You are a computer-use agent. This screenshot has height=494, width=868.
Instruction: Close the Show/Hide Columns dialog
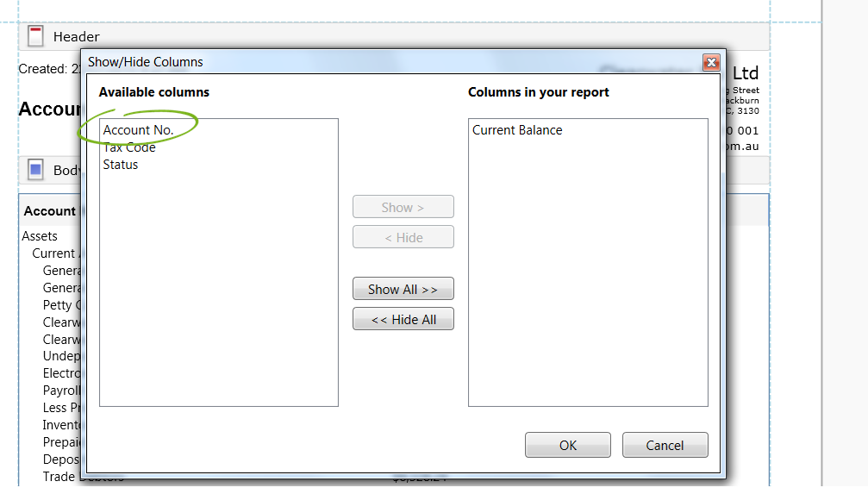point(711,62)
